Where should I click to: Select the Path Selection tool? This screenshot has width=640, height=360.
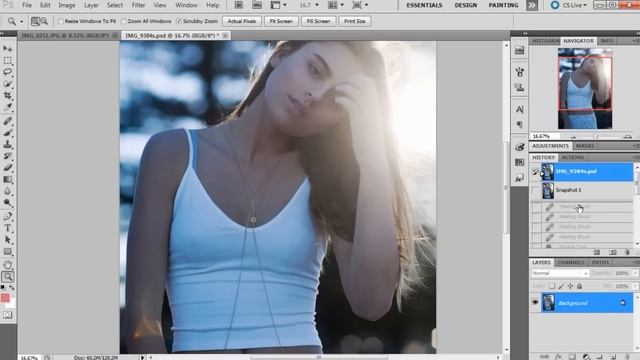click(8, 240)
